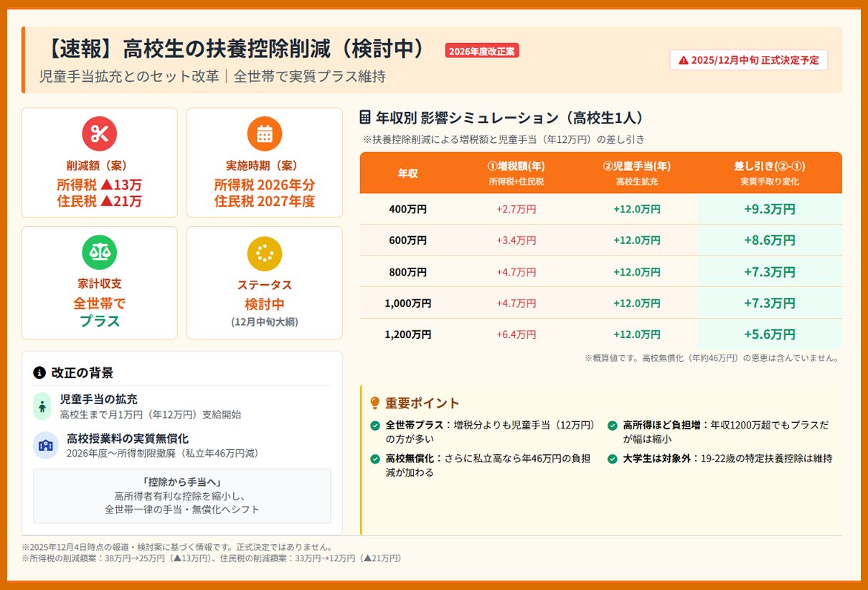Click the 差し引き(②-①) column header
Screen dimensions: 868x590
coord(769,173)
